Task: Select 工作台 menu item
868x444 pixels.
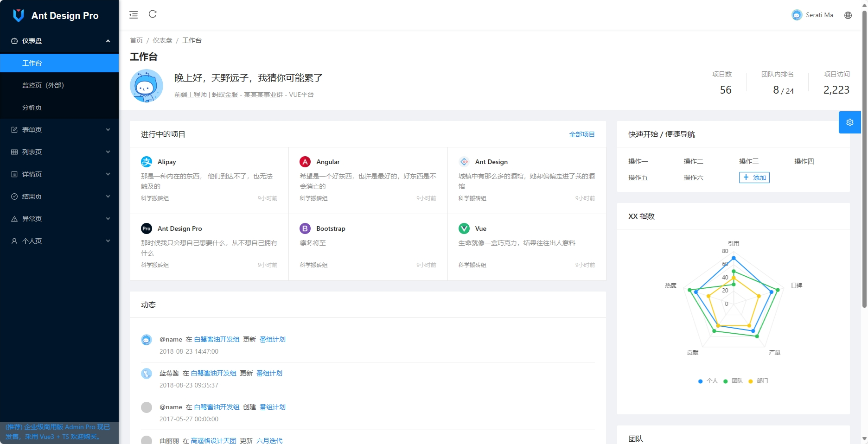Action: [59, 63]
